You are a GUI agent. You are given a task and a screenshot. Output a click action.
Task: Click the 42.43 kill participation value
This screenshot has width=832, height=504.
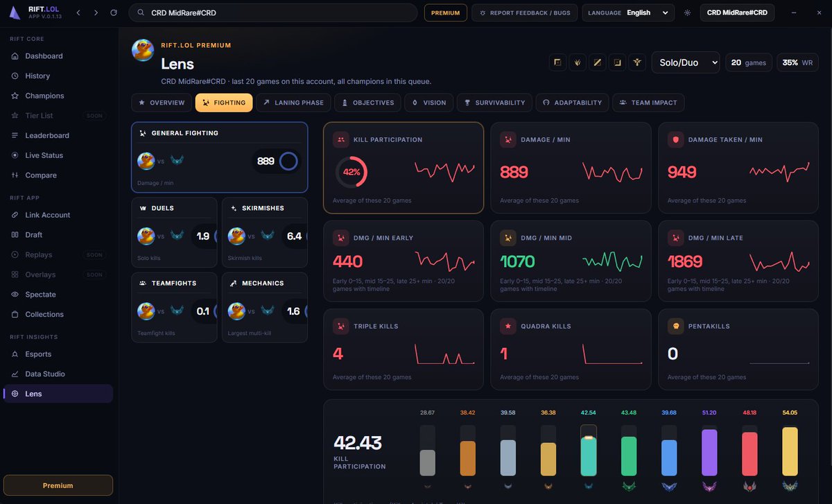pyautogui.click(x=358, y=443)
